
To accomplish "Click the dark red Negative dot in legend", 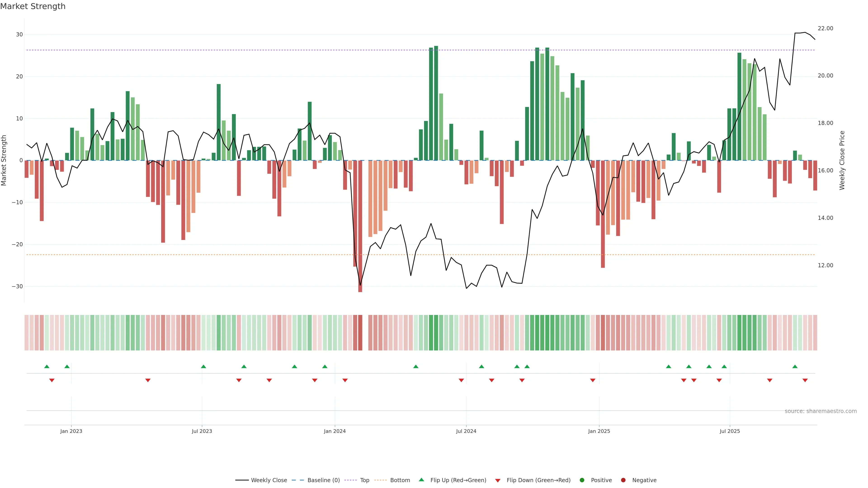I will (x=623, y=480).
